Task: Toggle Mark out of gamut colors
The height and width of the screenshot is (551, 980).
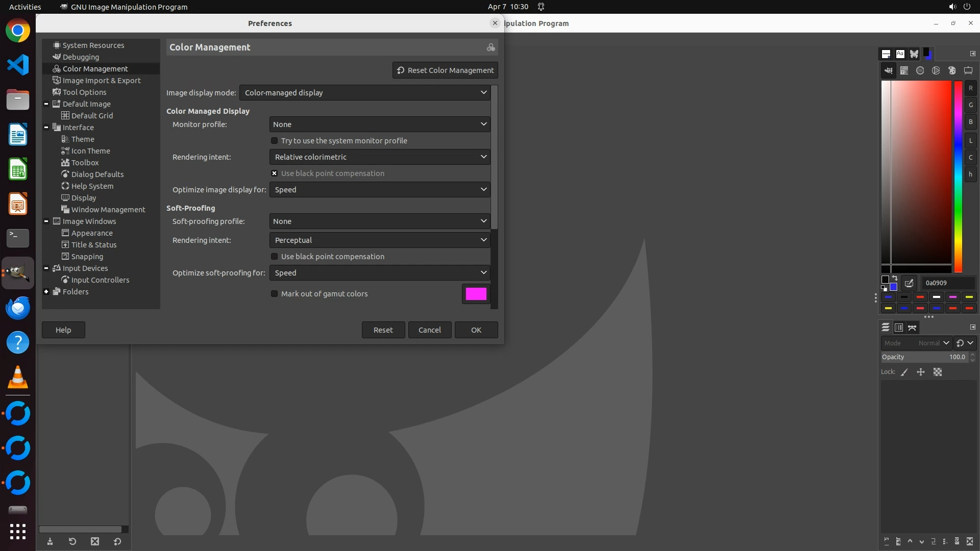Action: (275, 294)
